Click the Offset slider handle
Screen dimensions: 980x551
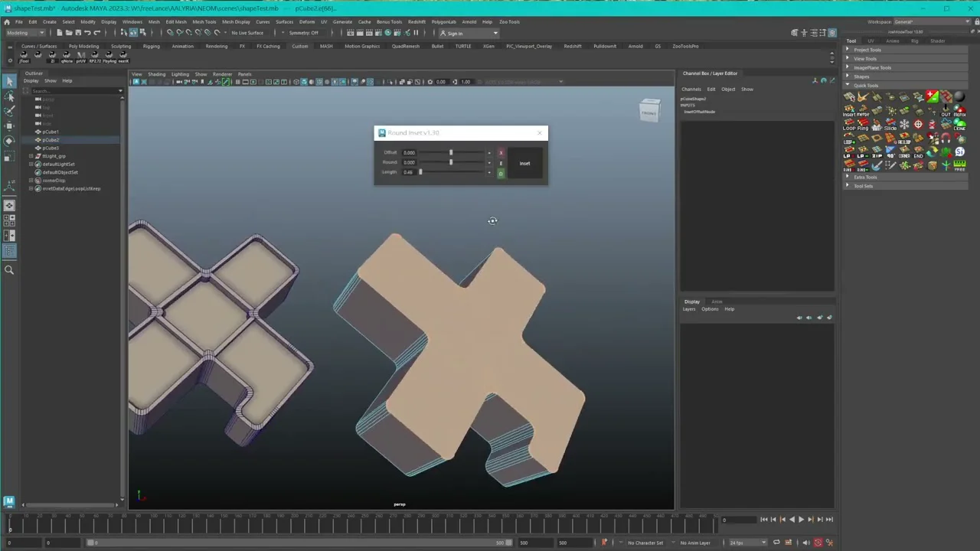click(450, 153)
